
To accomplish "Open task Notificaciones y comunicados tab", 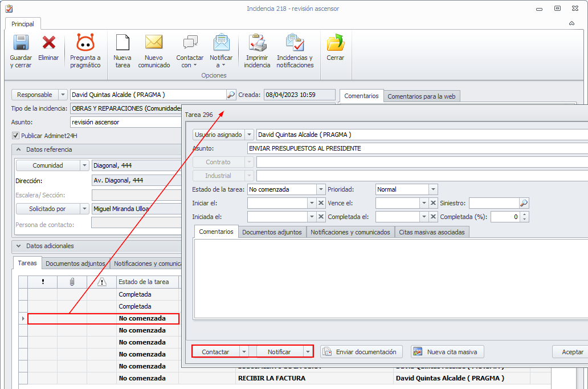I will coord(350,232).
